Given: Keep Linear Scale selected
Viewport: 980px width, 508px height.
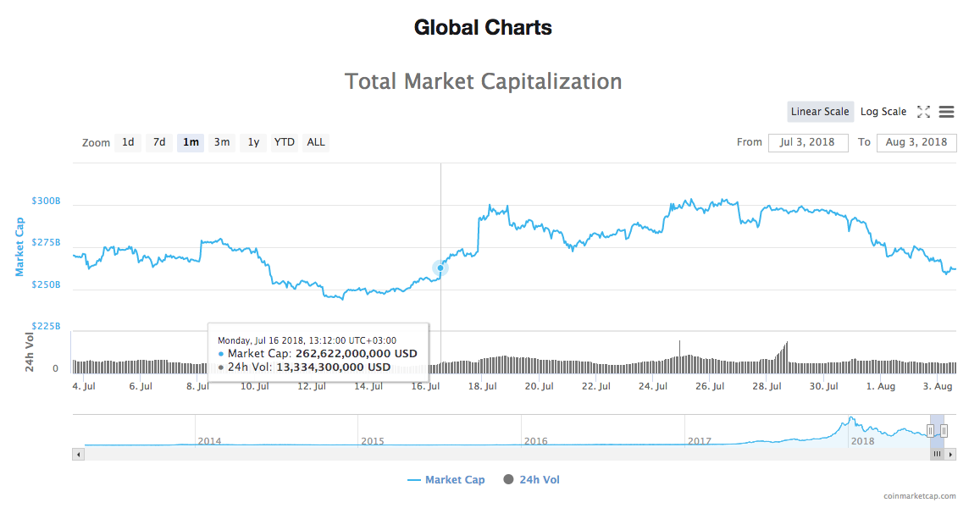Looking at the screenshot, I should [x=819, y=111].
